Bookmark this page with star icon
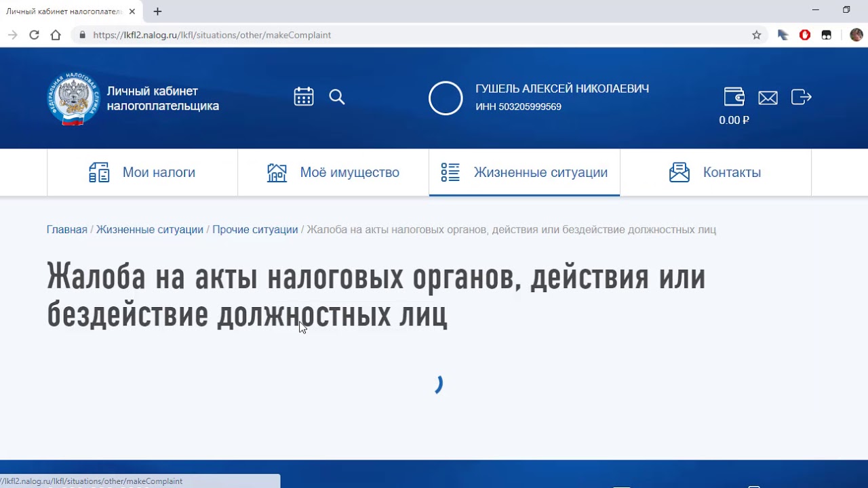The image size is (868, 488). (757, 35)
